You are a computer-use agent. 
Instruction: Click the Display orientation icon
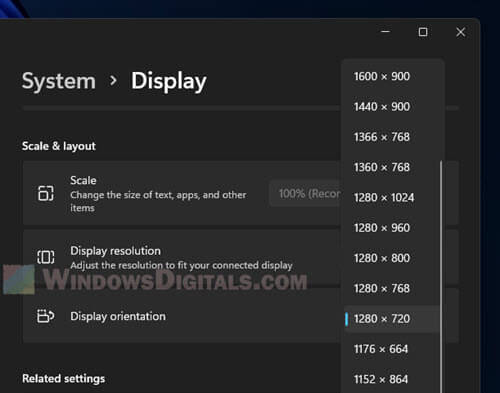coord(46,316)
